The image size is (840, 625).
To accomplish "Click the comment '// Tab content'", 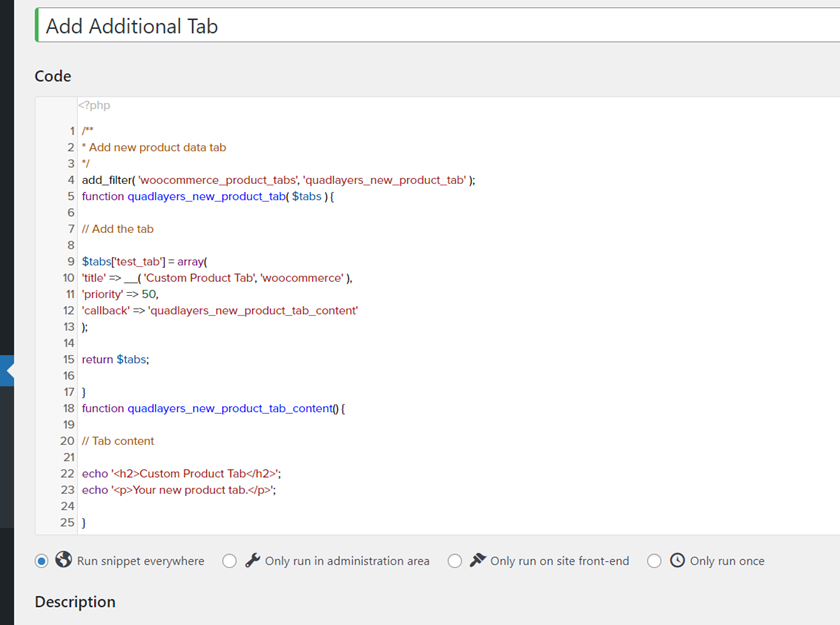I will 118,441.
